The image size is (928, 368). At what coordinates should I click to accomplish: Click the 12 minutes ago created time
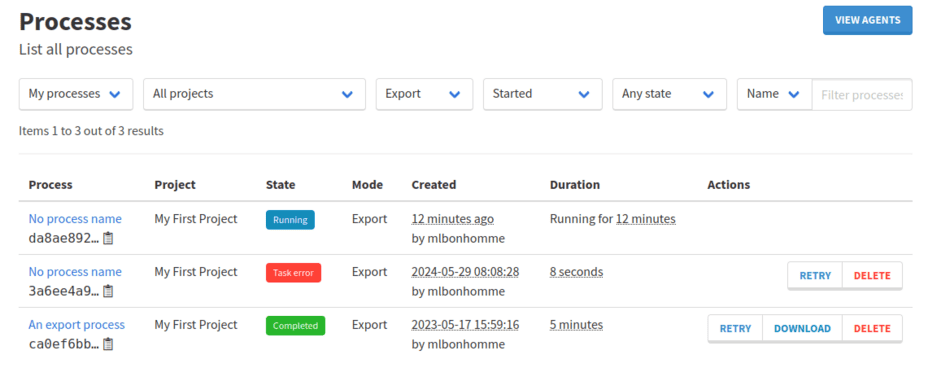point(453,219)
